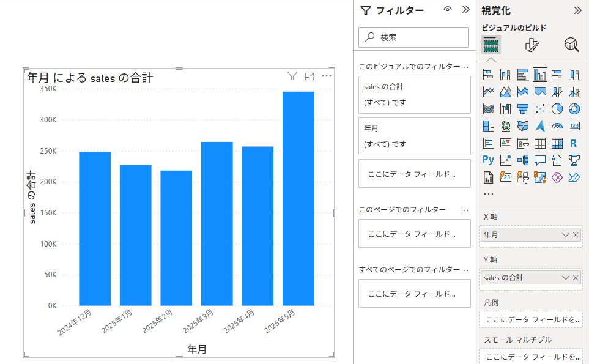589x364 pixels.
Task: Add the ArcGIS map visual
Action: pyautogui.click(x=540, y=177)
